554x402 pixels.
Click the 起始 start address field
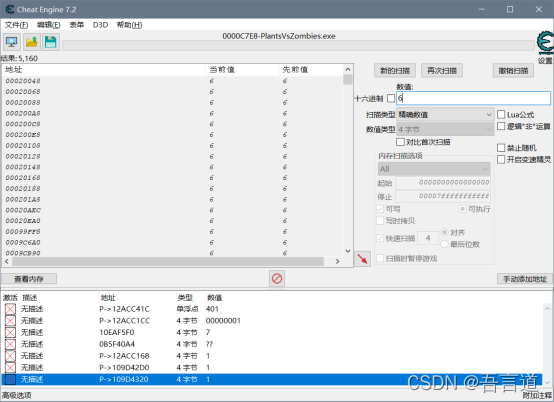click(x=443, y=183)
